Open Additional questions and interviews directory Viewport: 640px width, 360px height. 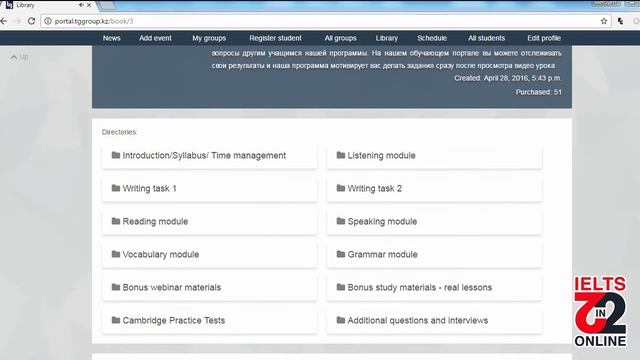(434, 321)
